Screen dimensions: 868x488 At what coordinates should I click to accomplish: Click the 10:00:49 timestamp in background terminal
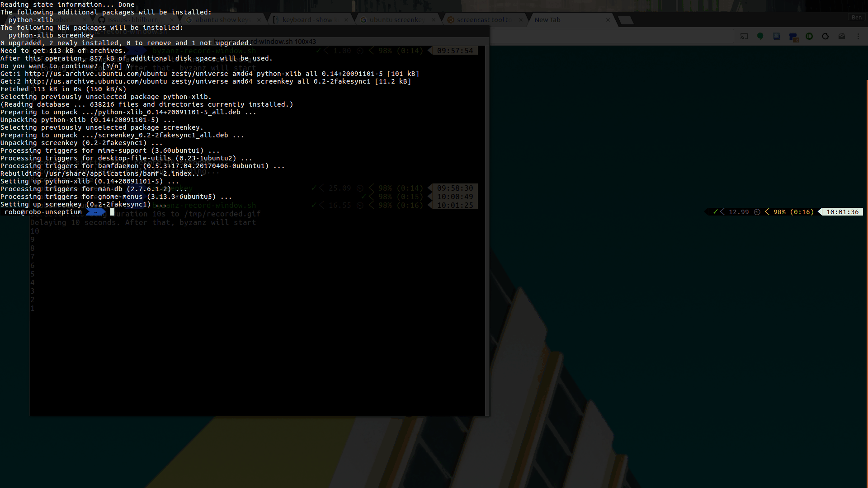click(455, 197)
